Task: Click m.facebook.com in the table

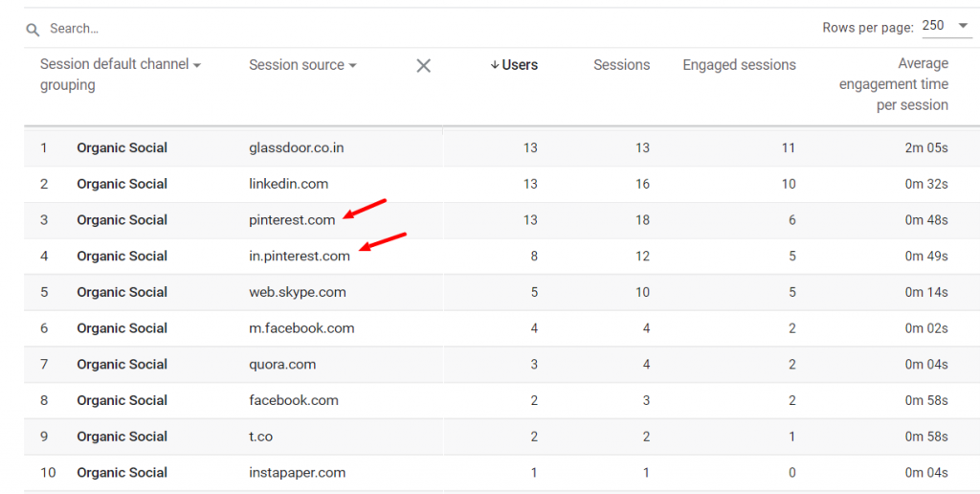Action: point(301,328)
